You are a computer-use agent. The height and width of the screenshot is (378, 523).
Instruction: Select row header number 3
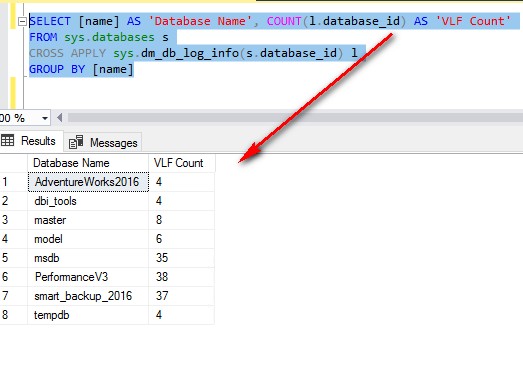tap(14, 220)
